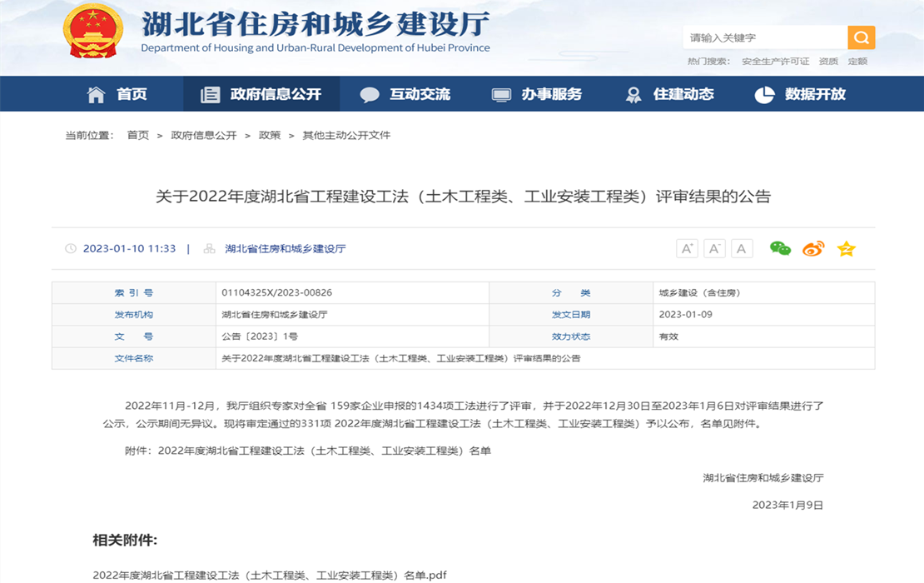924x583 pixels.
Task: Share article via WeChat icon
Action: tap(780, 248)
